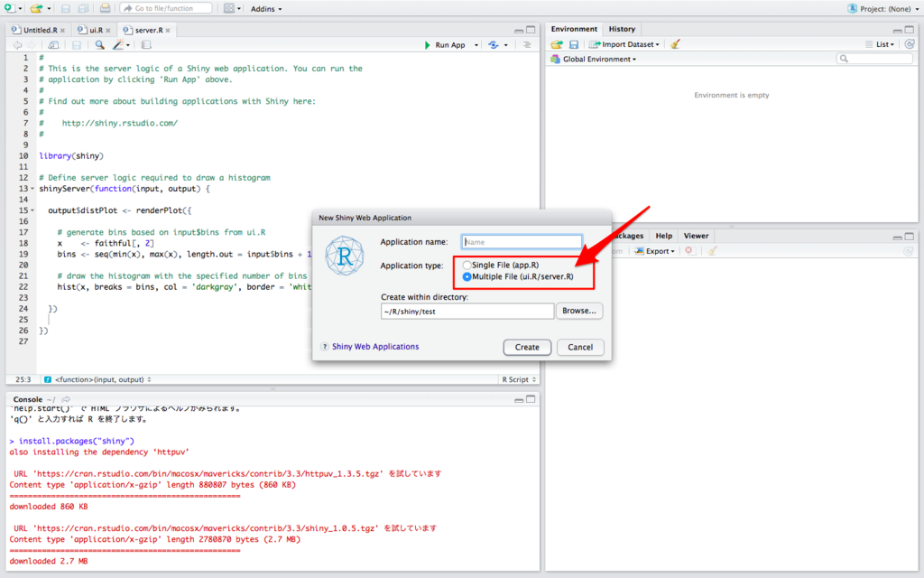Click the Code tools magic wand icon

point(118,45)
